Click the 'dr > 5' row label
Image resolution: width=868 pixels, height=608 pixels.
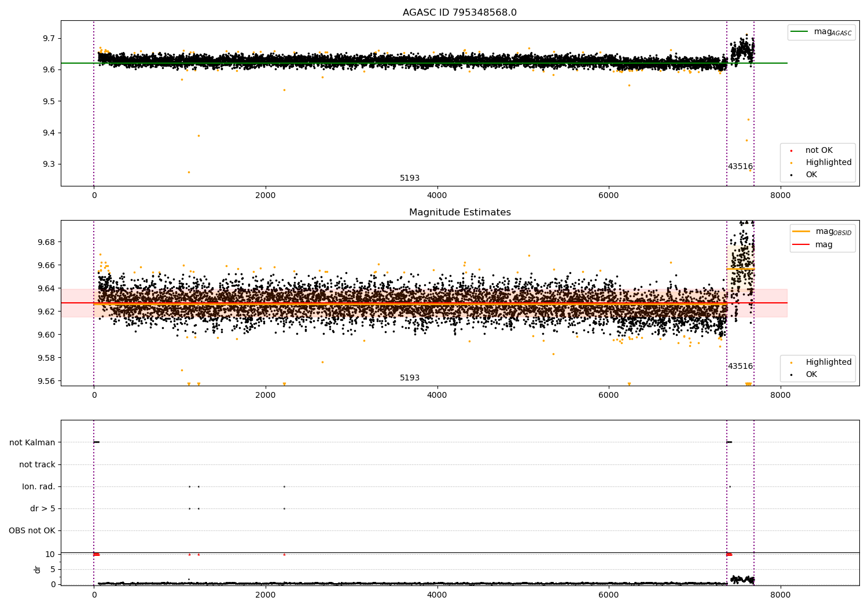(x=43, y=508)
